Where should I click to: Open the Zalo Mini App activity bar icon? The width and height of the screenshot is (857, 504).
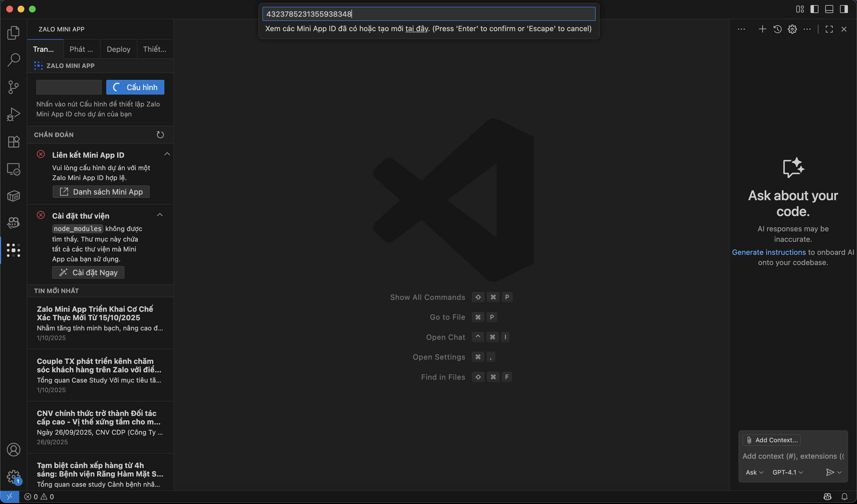[x=14, y=250]
